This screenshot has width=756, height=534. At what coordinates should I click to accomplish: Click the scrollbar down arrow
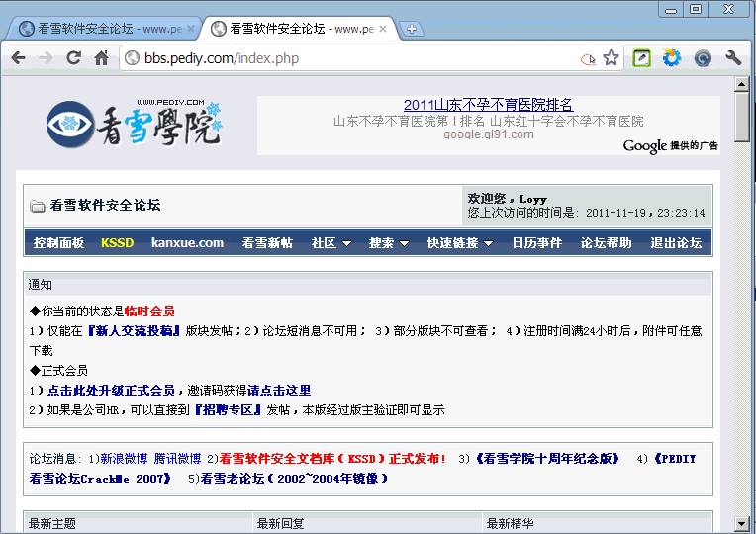click(x=741, y=523)
